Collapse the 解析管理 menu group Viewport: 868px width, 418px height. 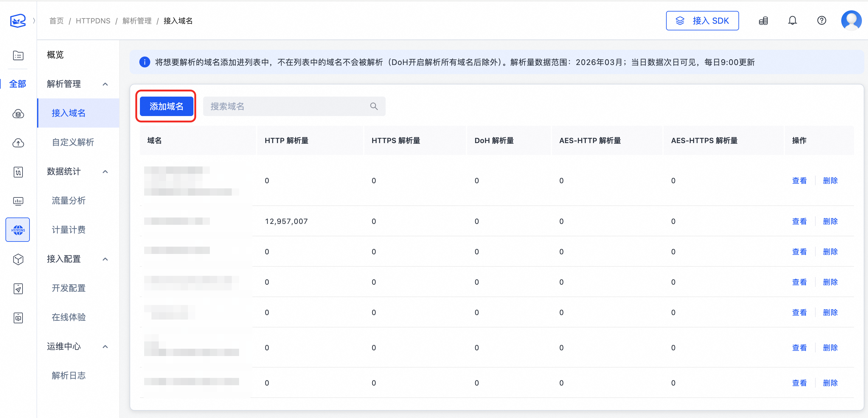(105, 84)
